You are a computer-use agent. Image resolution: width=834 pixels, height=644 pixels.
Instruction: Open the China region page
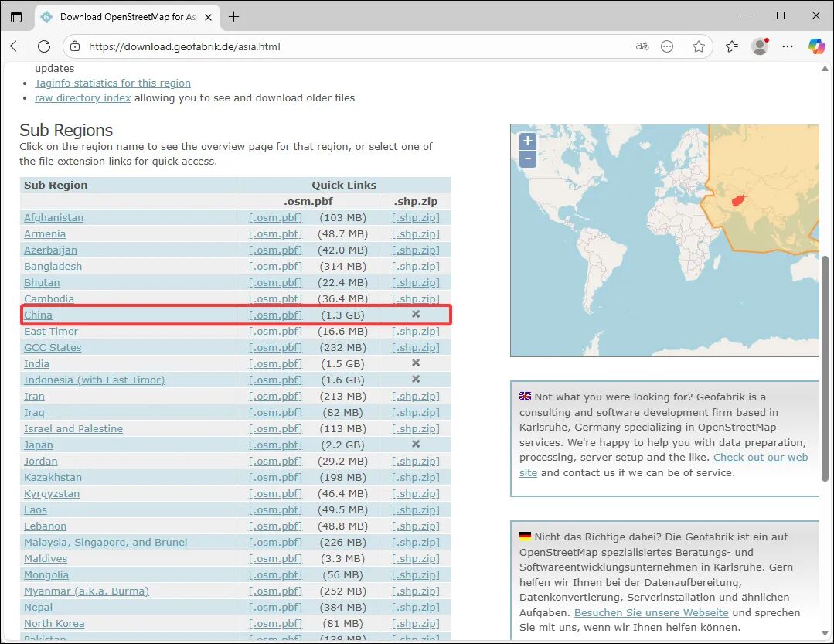39,315
